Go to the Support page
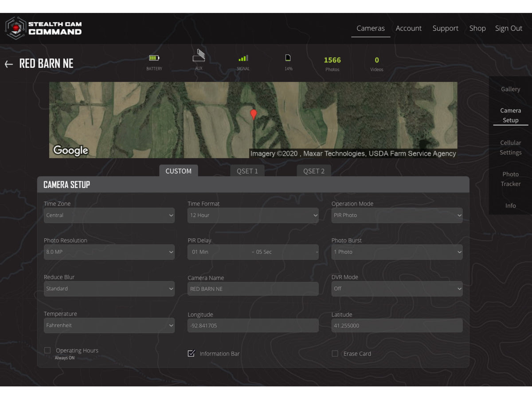 (x=446, y=28)
